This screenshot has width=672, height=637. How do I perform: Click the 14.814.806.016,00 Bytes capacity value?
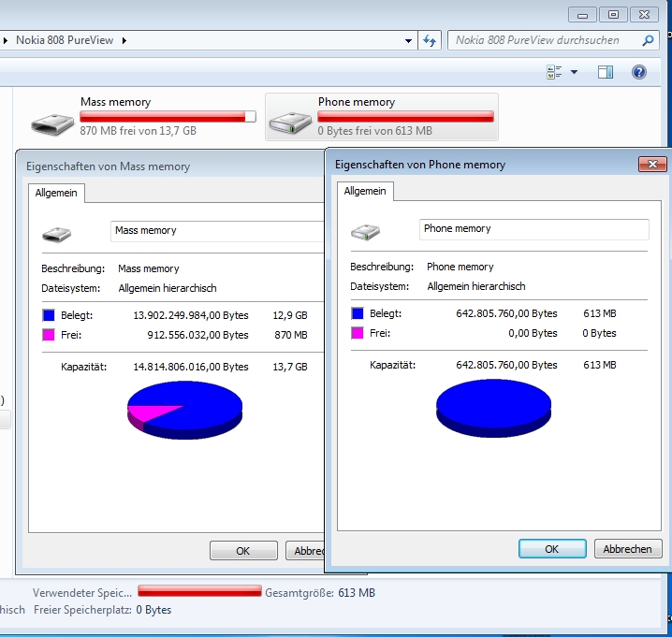pos(191,367)
